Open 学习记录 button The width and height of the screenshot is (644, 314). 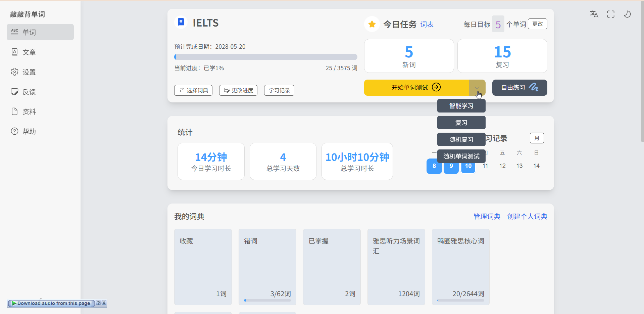279,90
